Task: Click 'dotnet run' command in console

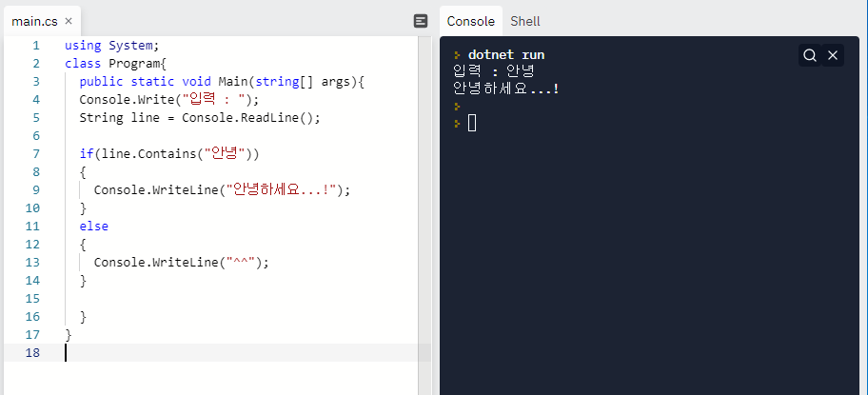Action: tap(506, 55)
